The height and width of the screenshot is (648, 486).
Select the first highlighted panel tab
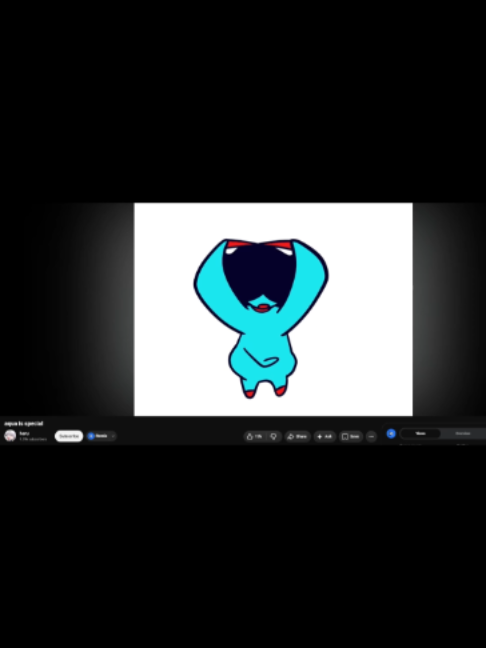(420, 434)
